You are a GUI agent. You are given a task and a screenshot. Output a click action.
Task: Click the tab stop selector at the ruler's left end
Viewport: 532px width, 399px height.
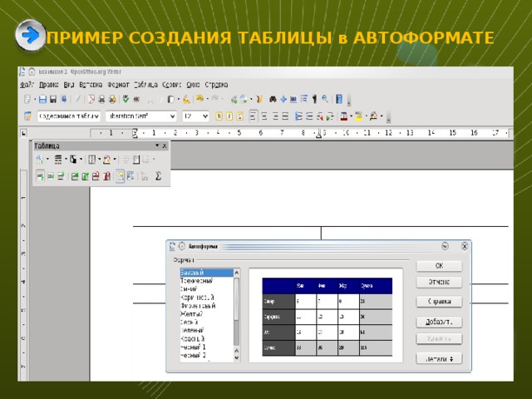tap(23, 133)
